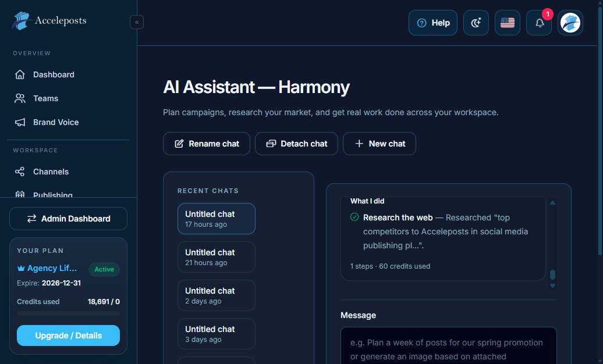Rename the current chat
The width and height of the screenshot is (603, 364).
207,144
